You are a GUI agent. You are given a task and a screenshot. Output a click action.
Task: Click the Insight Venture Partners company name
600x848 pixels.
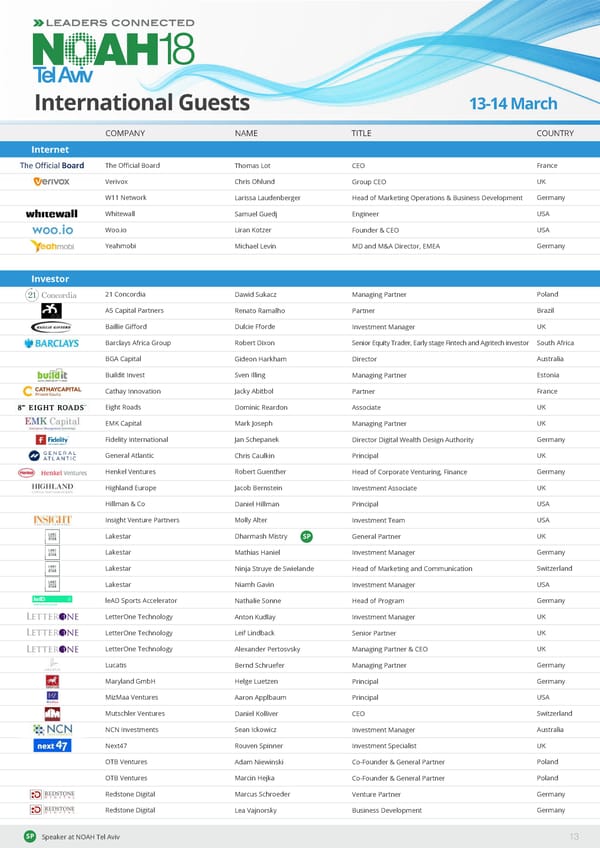(x=142, y=520)
